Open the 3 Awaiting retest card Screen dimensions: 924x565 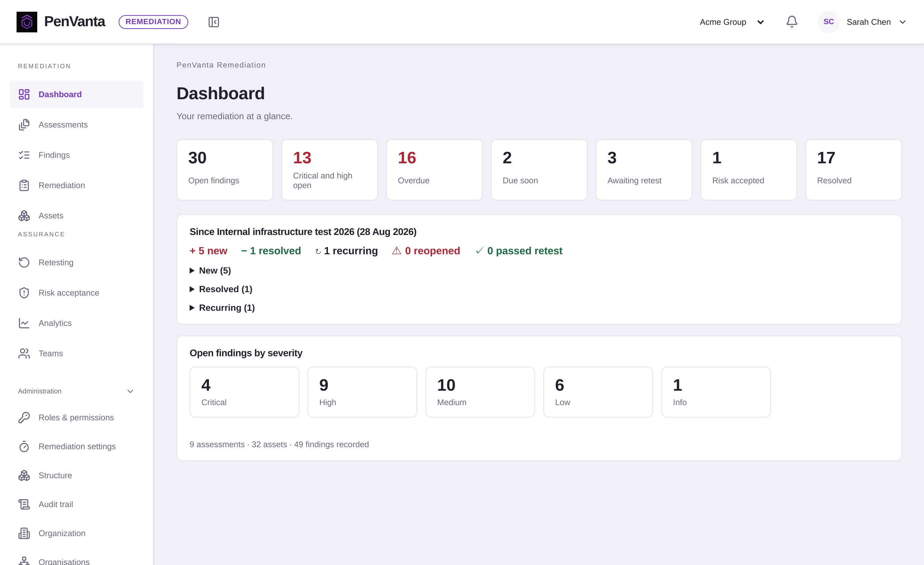644,170
